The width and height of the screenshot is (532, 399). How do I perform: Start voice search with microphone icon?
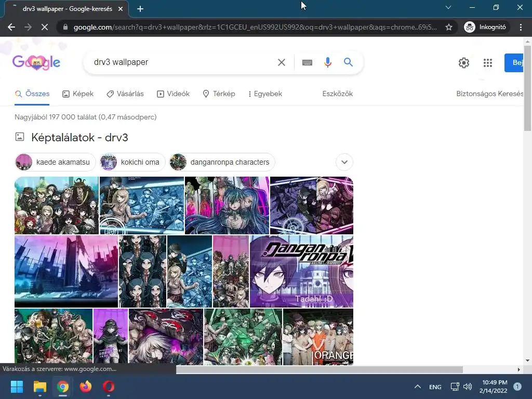click(x=327, y=62)
